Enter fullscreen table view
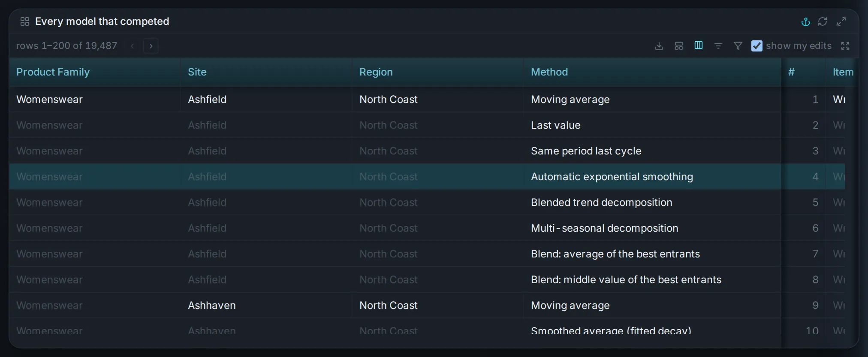The image size is (868, 357). coord(845,46)
